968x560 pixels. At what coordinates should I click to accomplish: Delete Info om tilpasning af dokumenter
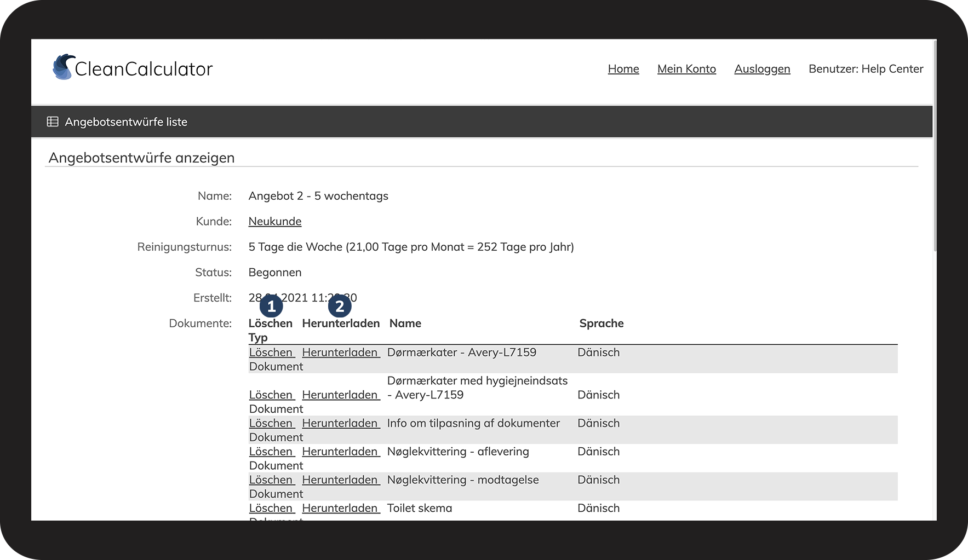[272, 423]
